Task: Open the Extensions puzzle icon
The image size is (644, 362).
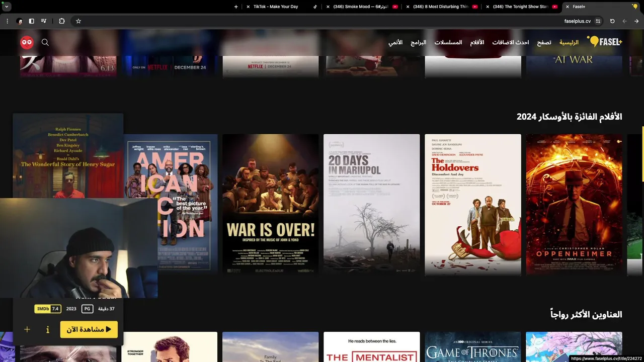Action: [62, 21]
